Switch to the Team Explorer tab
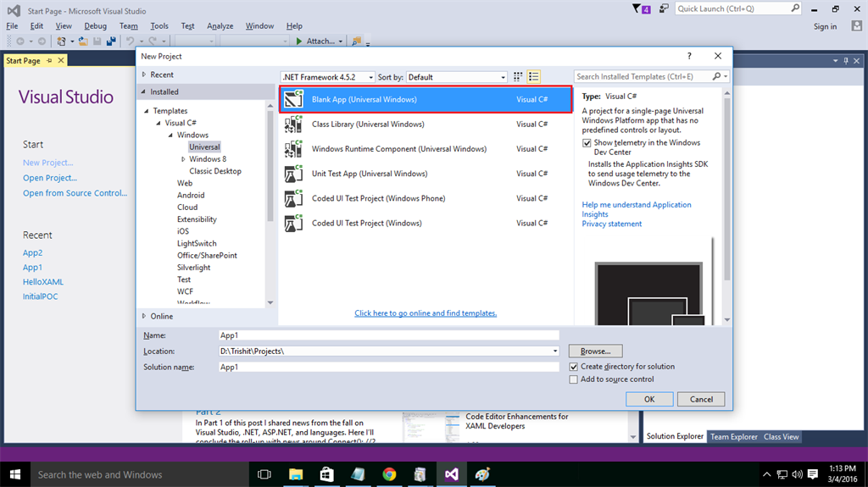Screen dimensions: 868x487 pyautogui.click(x=733, y=437)
